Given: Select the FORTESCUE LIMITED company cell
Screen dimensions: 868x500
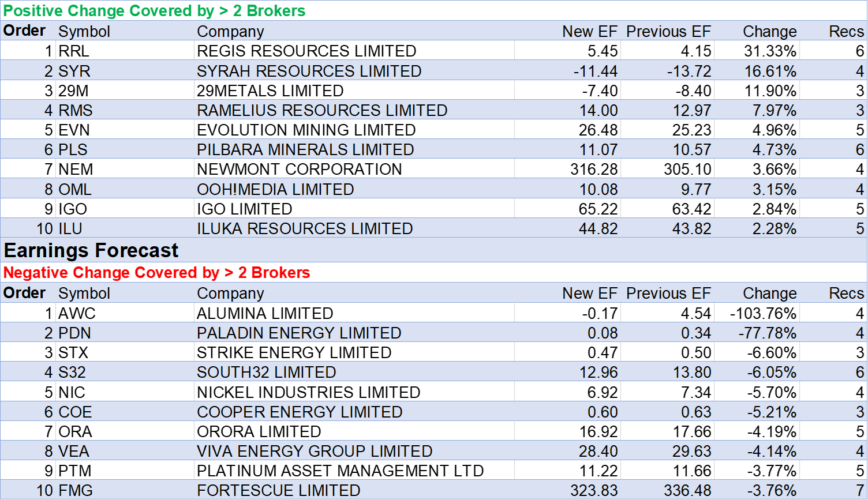Looking at the screenshot, I should (x=278, y=490).
